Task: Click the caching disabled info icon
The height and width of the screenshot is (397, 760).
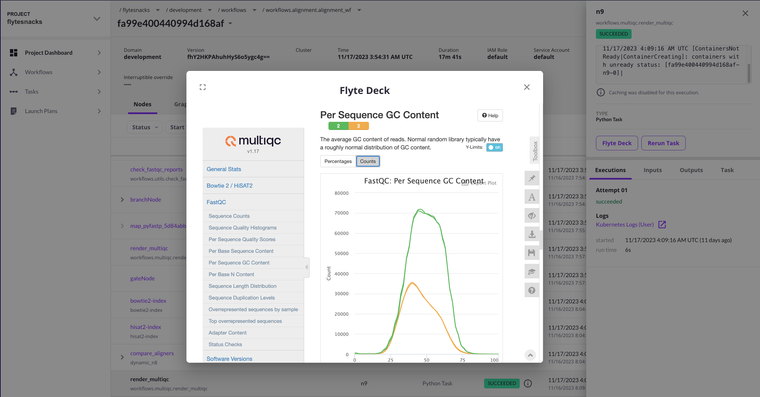Action: tap(601, 92)
